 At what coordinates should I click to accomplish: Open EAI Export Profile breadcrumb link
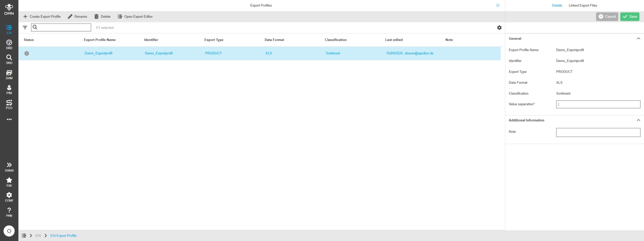point(63,236)
